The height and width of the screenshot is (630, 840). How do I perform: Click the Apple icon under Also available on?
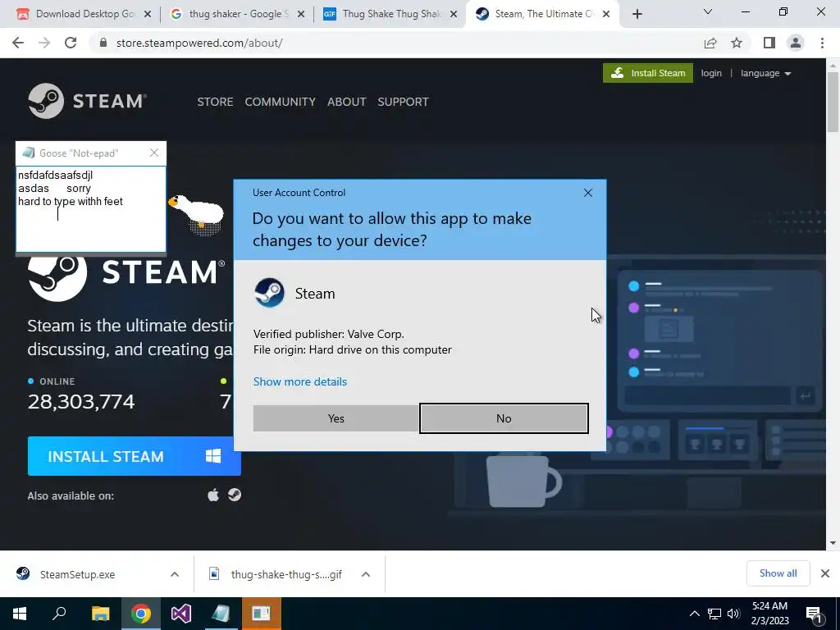[213, 495]
